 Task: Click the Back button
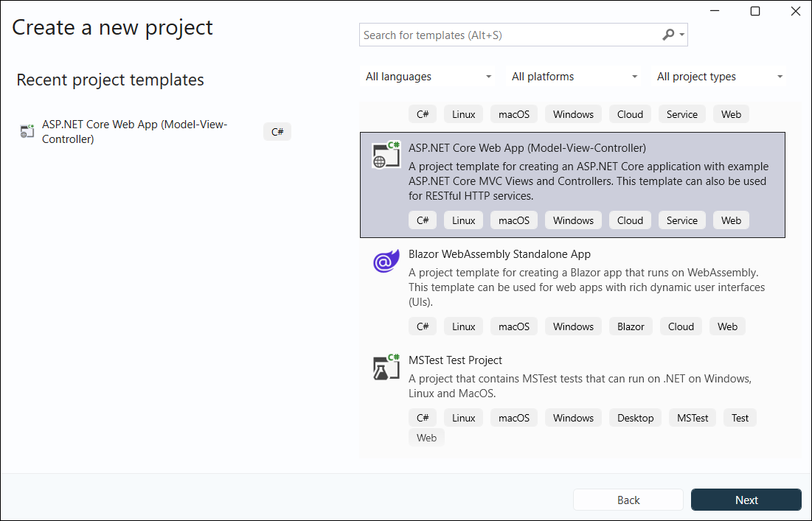pyautogui.click(x=628, y=500)
